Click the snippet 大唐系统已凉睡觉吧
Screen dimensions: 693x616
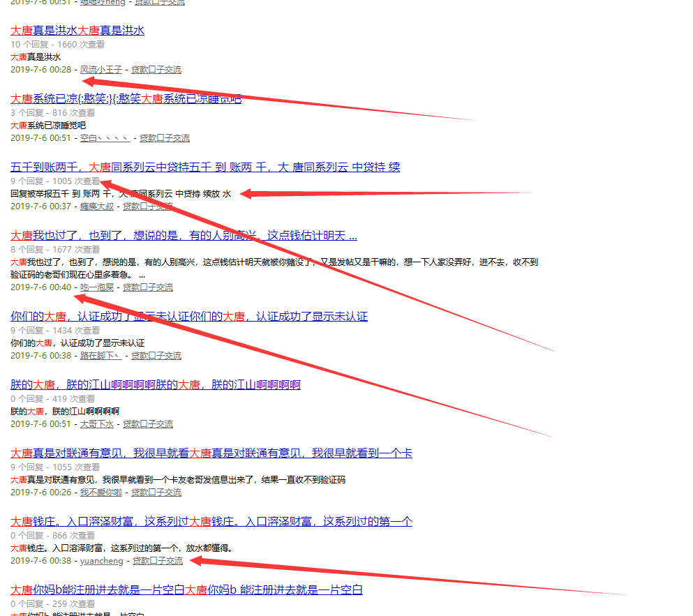[48, 126]
